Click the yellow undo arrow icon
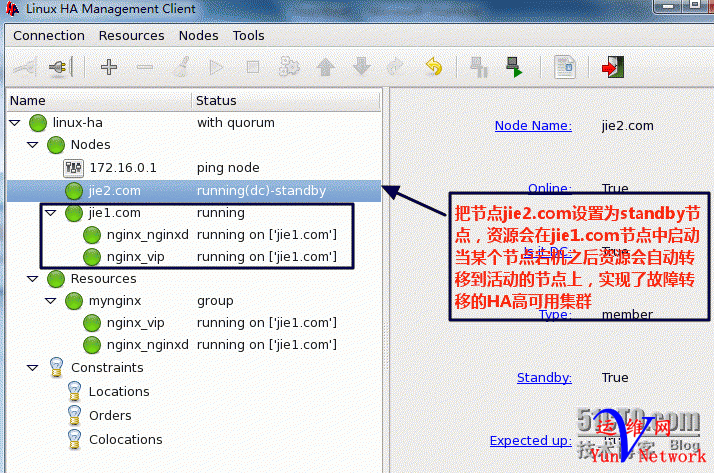714x473 pixels. pos(434,67)
